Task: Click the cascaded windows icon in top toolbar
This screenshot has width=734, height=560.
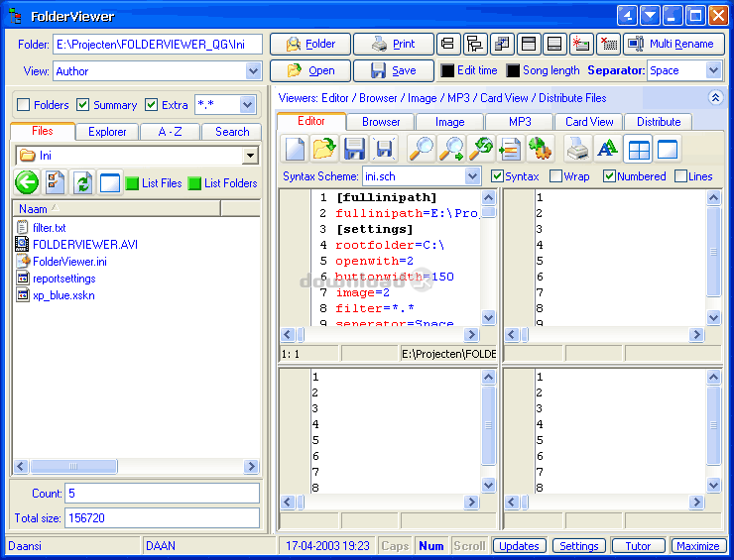Action: coord(502,44)
